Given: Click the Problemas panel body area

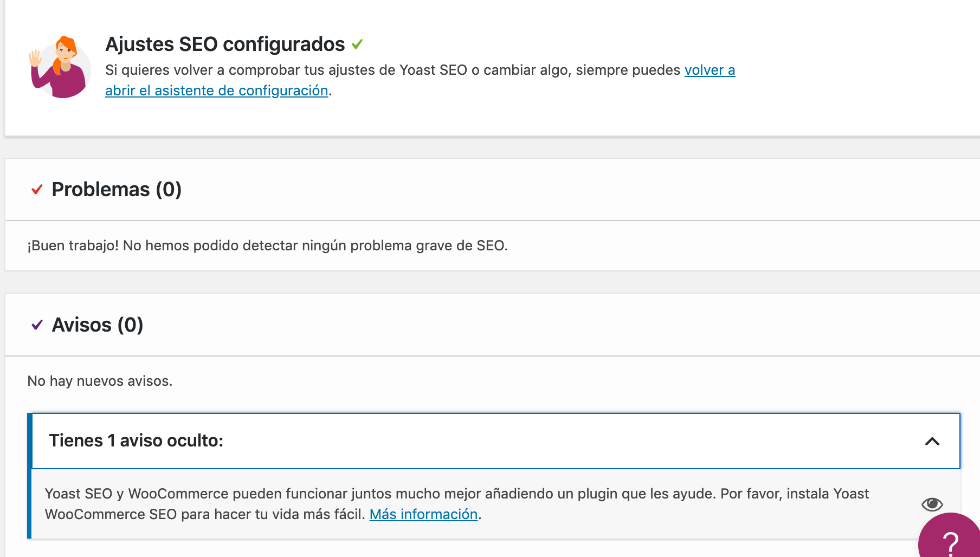Looking at the screenshot, I should tap(492, 245).
